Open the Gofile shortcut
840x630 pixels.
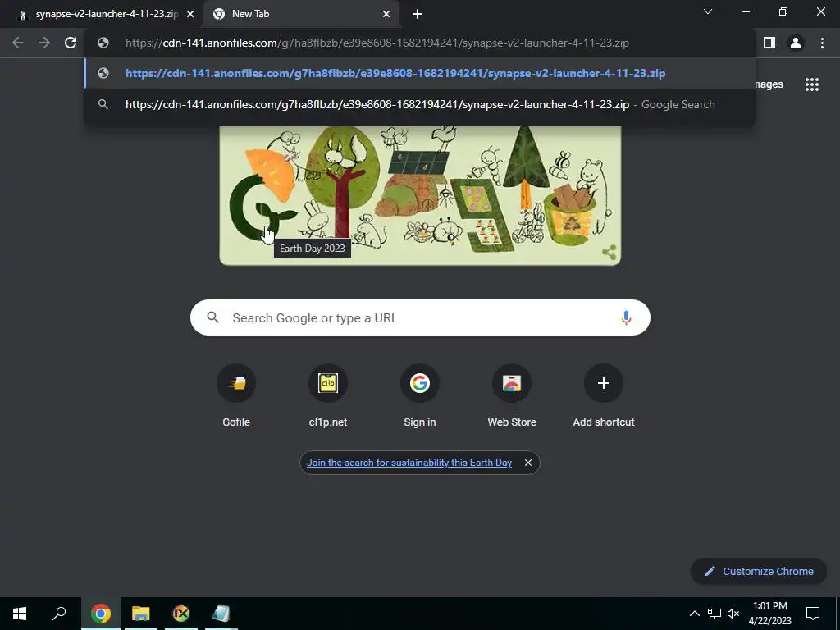[236, 397]
